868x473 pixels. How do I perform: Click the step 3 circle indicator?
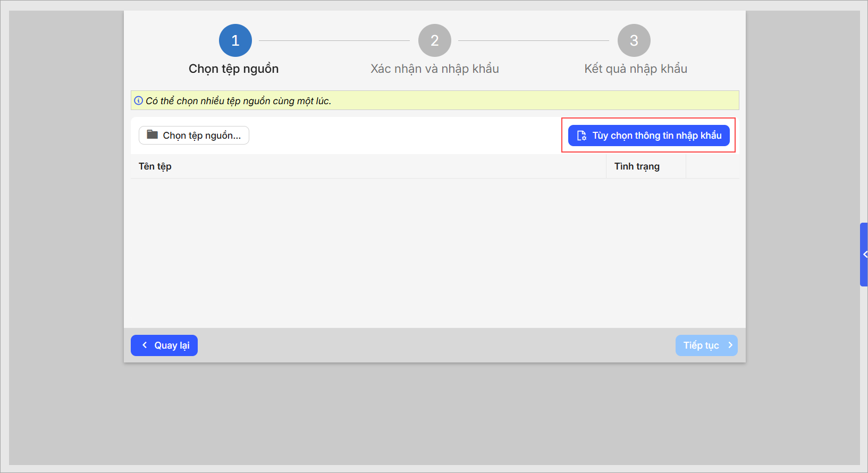(x=634, y=40)
